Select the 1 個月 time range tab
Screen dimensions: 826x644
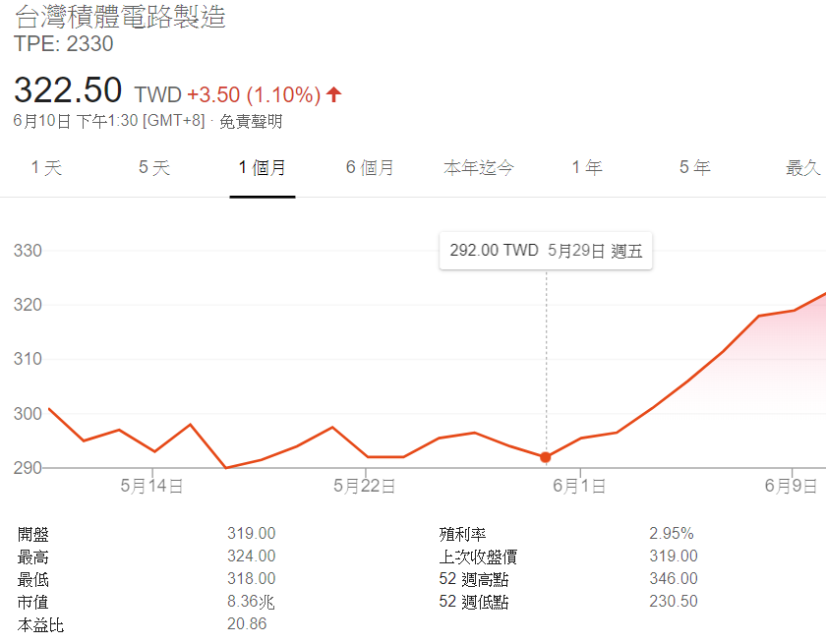[x=262, y=168]
